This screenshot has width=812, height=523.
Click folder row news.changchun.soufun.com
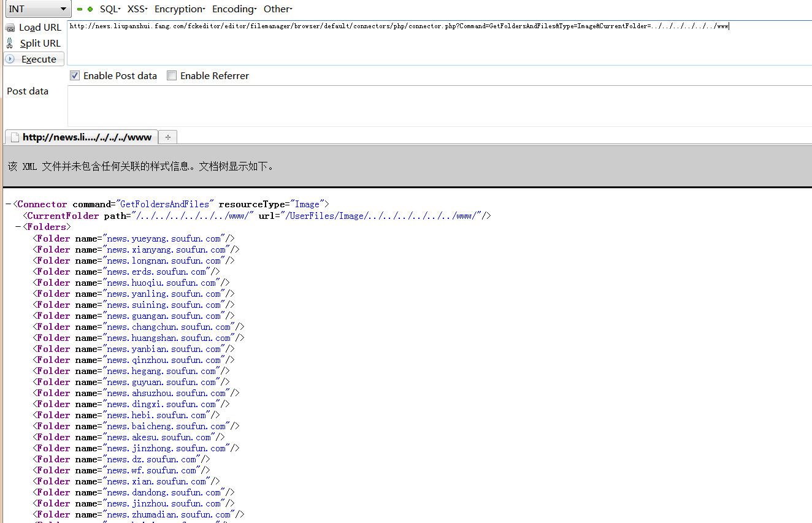pos(139,327)
